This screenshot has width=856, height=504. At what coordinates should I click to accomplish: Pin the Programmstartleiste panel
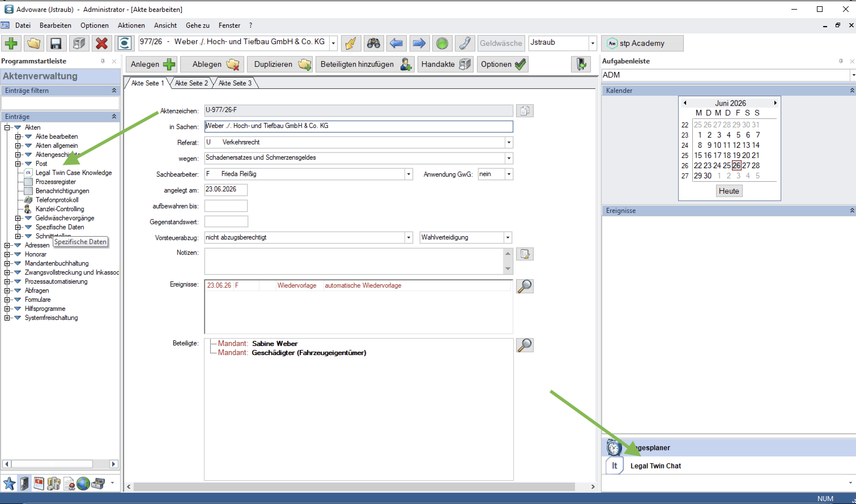pyautogui.click(x=103, y=61)
